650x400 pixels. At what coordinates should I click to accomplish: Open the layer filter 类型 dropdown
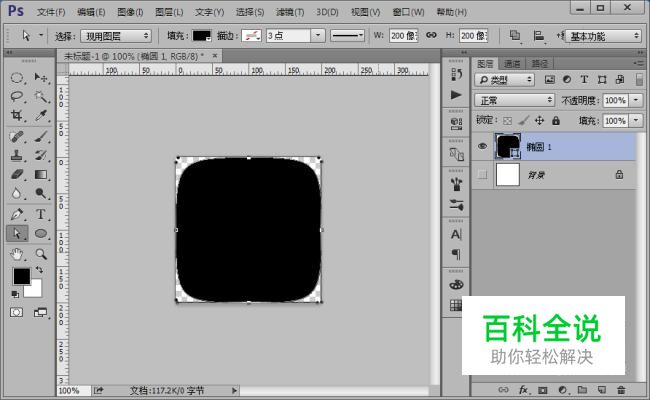504,80
